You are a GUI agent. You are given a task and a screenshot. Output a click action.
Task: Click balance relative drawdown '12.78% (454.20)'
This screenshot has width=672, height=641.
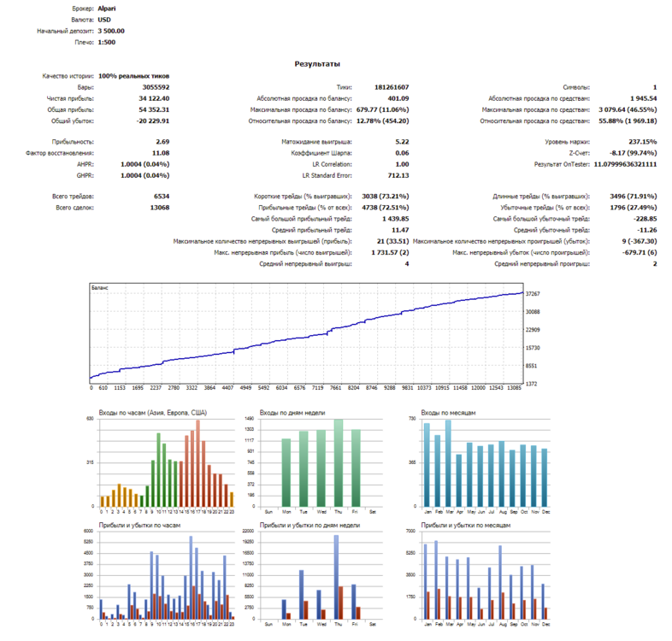pyautogui.click(x=383, y=121)
